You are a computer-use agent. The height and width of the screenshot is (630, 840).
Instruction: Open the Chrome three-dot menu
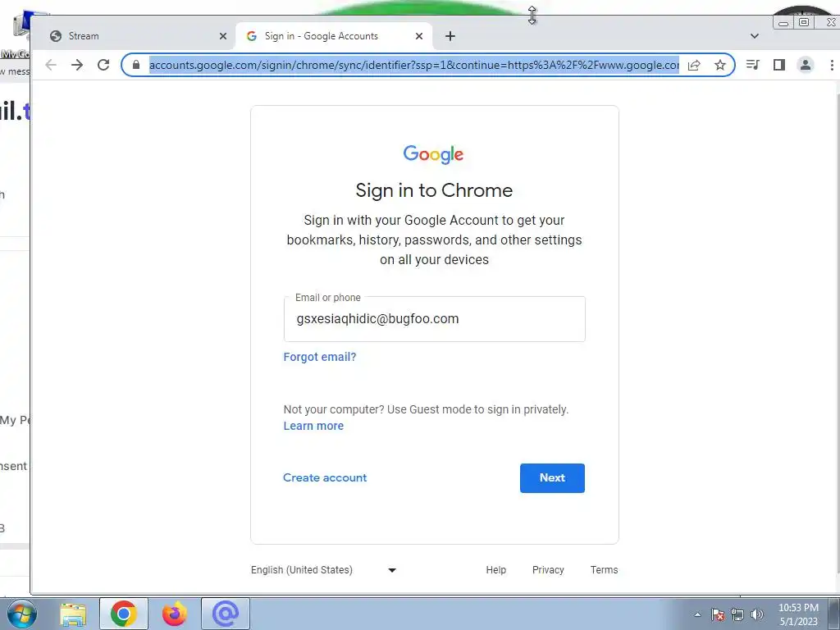[832, 65]
